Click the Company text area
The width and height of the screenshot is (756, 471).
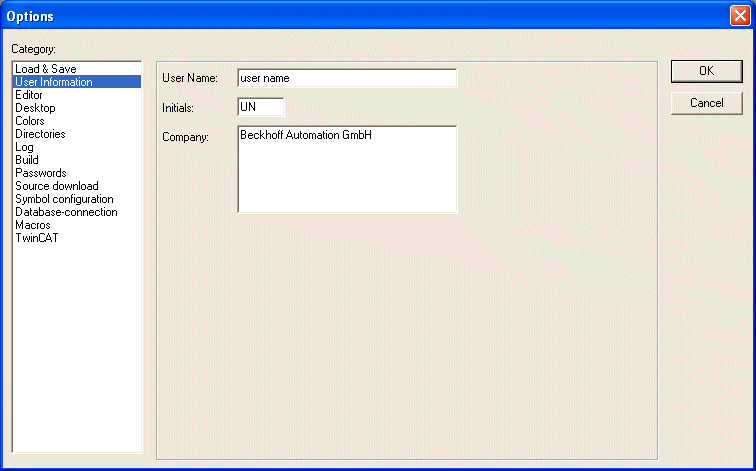pyautogui.click(x=347, y=169)
